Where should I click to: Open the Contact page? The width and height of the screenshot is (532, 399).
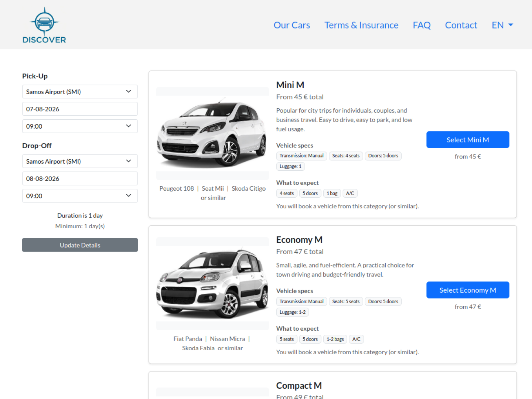pyautogui.click(x=461, y=25)
